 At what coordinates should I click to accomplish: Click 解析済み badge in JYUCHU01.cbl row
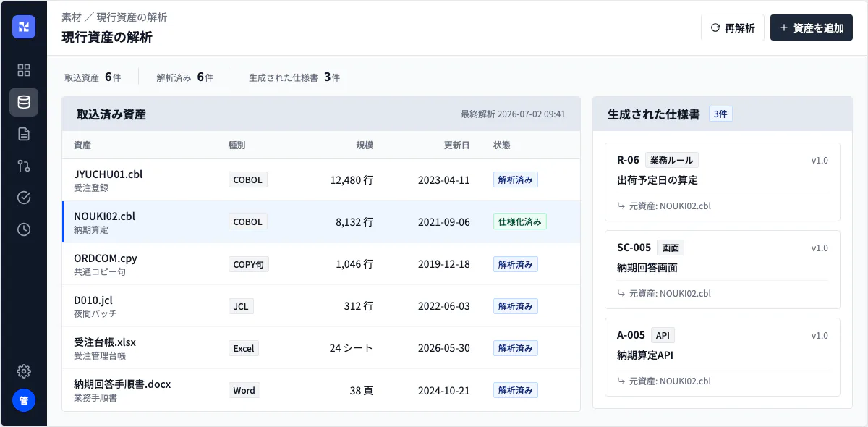pyautogui.click(x=516, y=180)
